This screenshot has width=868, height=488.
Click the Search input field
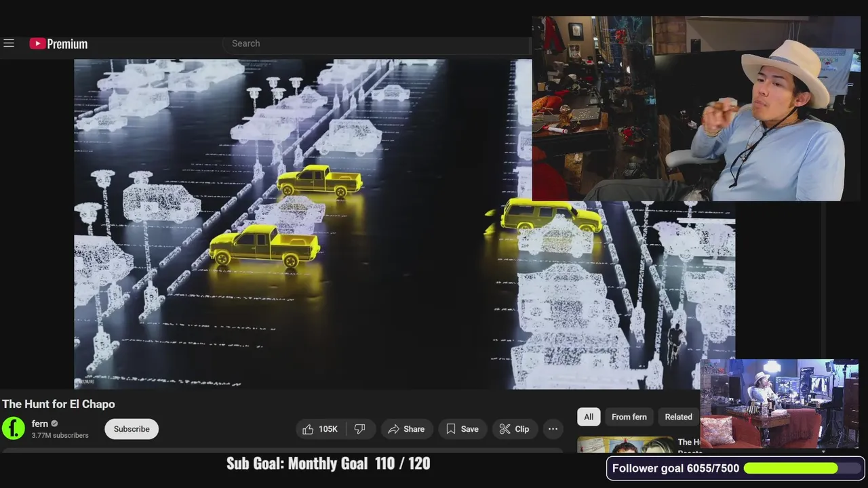coord(376,43)
